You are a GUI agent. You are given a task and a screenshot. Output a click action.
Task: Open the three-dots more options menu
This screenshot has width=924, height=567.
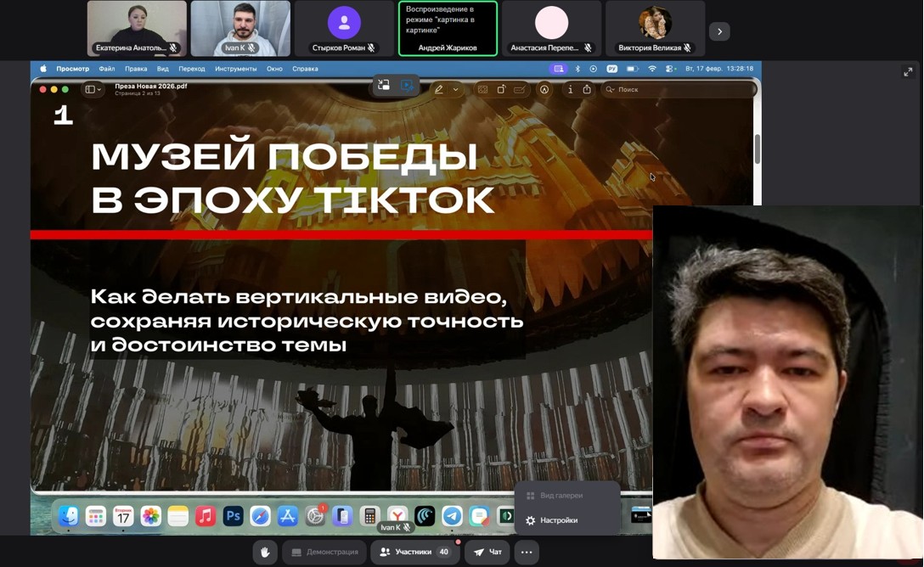tap(527, 552)
